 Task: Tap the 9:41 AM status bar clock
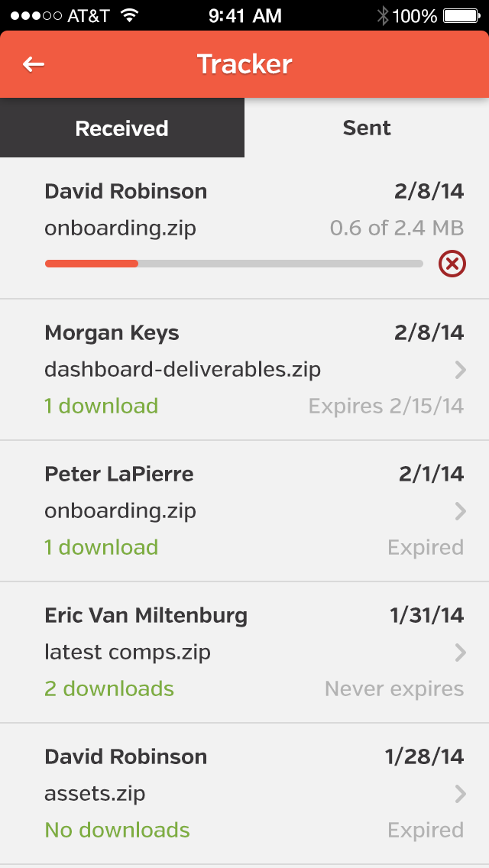tap(244, 15)
